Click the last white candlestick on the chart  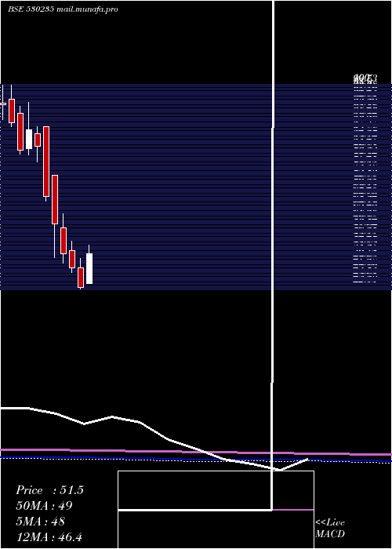point(89,268)
